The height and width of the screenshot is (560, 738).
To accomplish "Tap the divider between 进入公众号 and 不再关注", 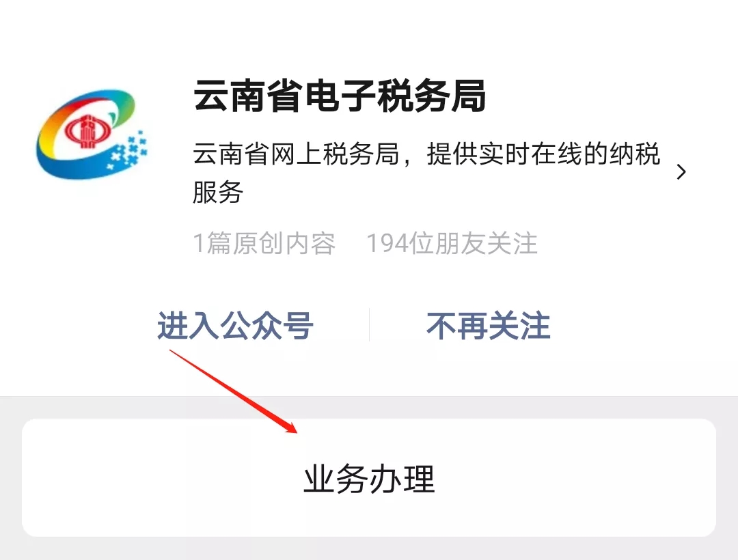I will [x=369, y=325].
